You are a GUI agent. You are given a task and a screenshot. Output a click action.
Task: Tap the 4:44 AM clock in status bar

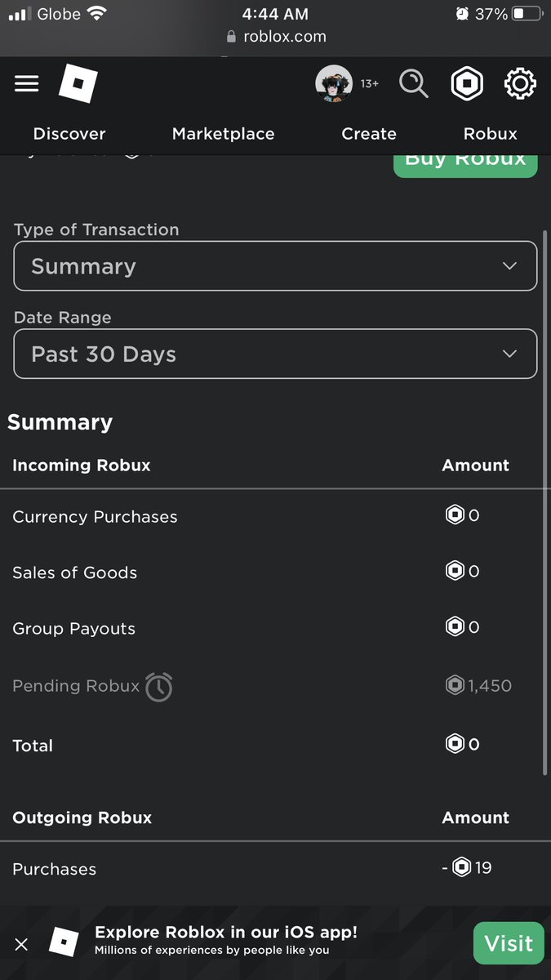pos(275,14)
